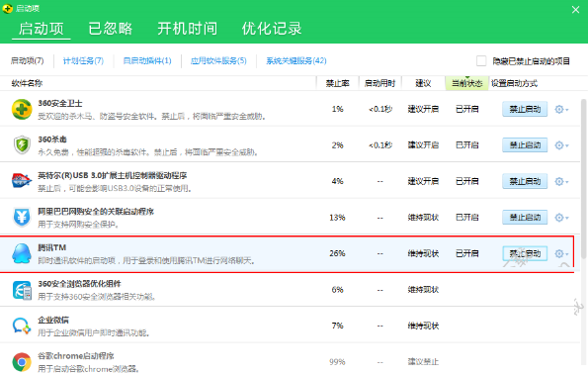Select the 企业微信 row title
This screenshot has height=374, width=588.
pos(53,320)
